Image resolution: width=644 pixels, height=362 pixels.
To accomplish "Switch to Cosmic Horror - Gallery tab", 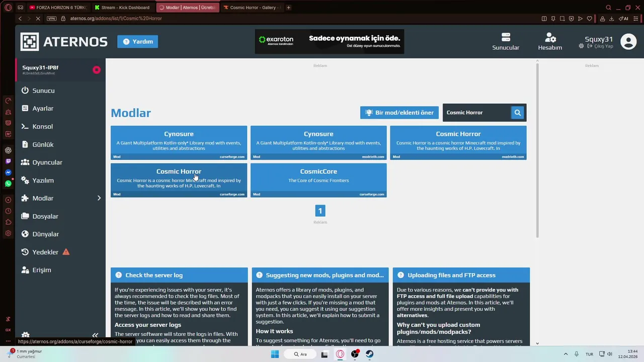I will click(252, 8).
